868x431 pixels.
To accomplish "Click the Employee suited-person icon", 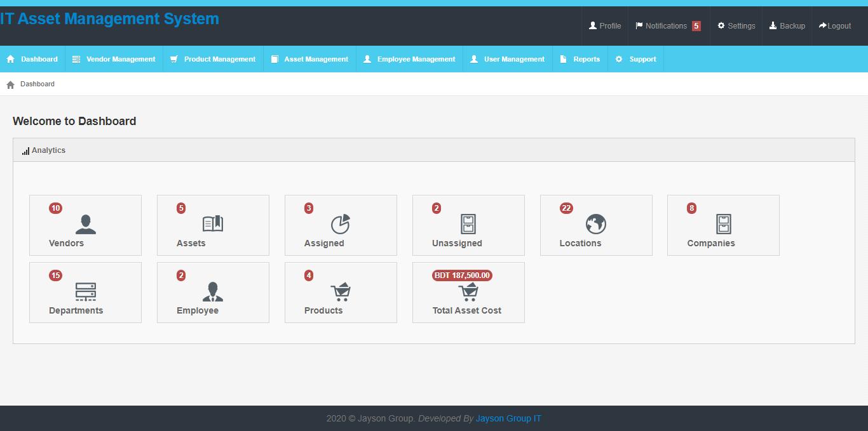I will (x=213, y=291).
